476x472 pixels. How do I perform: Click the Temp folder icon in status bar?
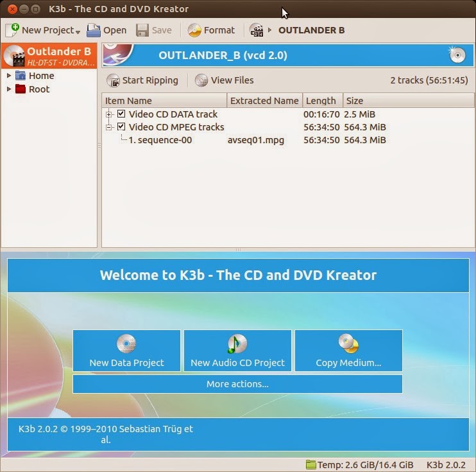311,465
